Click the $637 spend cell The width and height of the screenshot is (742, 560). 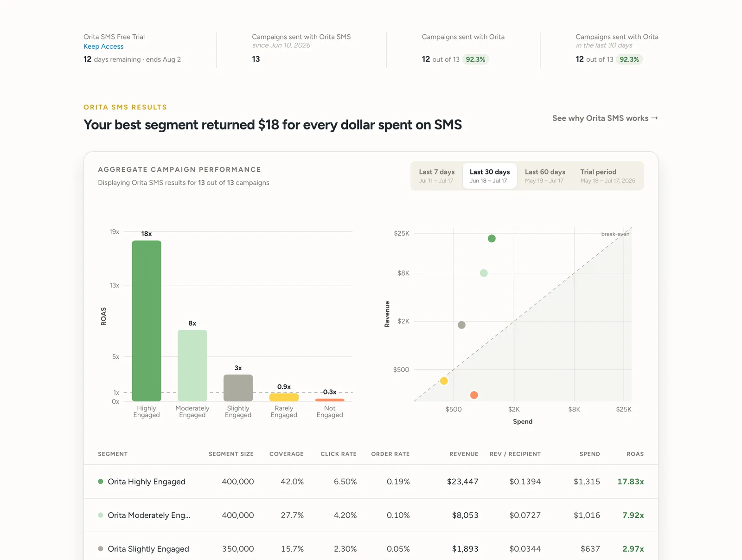tap(590, 549)
